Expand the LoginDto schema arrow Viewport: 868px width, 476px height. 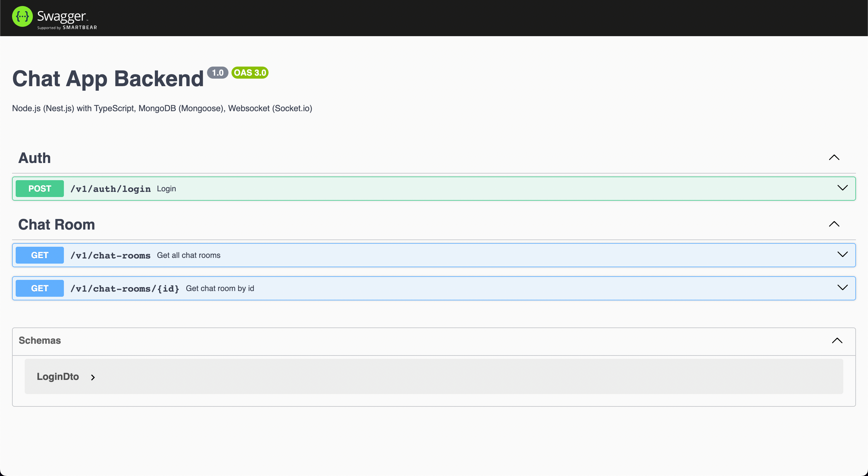click(93, 377)
